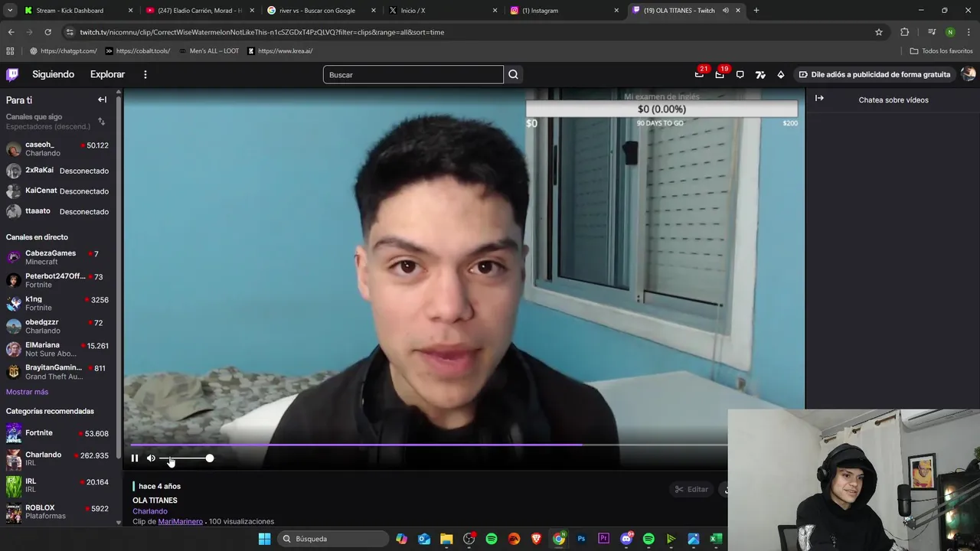The image size is (980, 551).
Task: Go back in browser history
Action: [x=11, y=32]
